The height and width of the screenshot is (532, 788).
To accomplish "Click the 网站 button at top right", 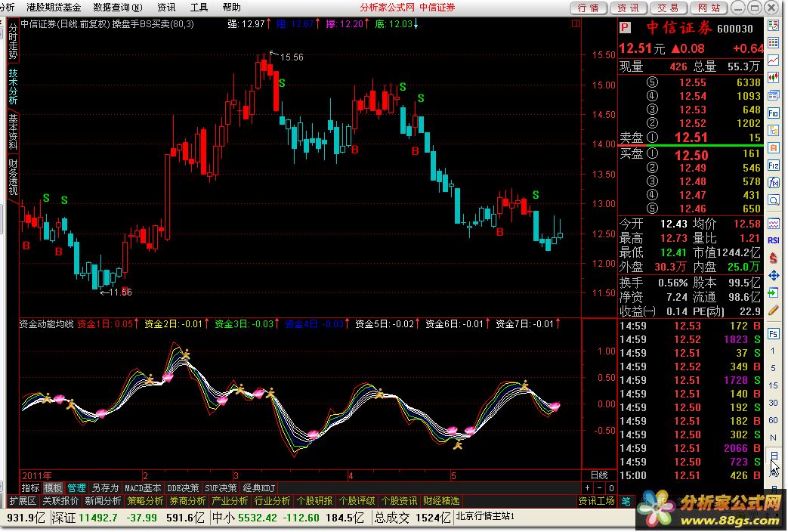I will [x=709, y=8].
